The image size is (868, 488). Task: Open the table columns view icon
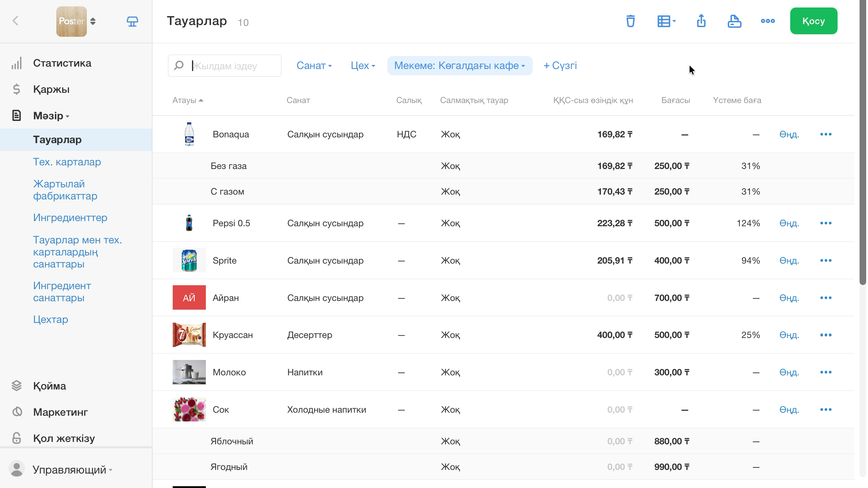click(x=666, y=21)
